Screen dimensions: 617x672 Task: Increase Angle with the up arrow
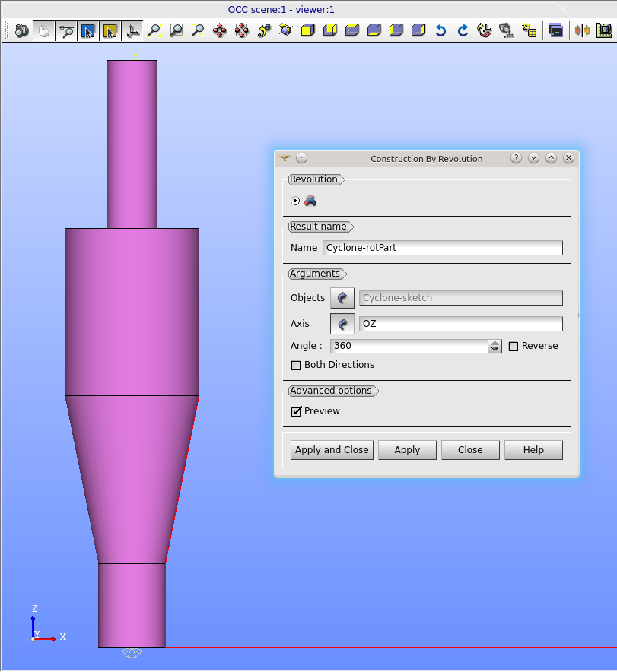495,343
